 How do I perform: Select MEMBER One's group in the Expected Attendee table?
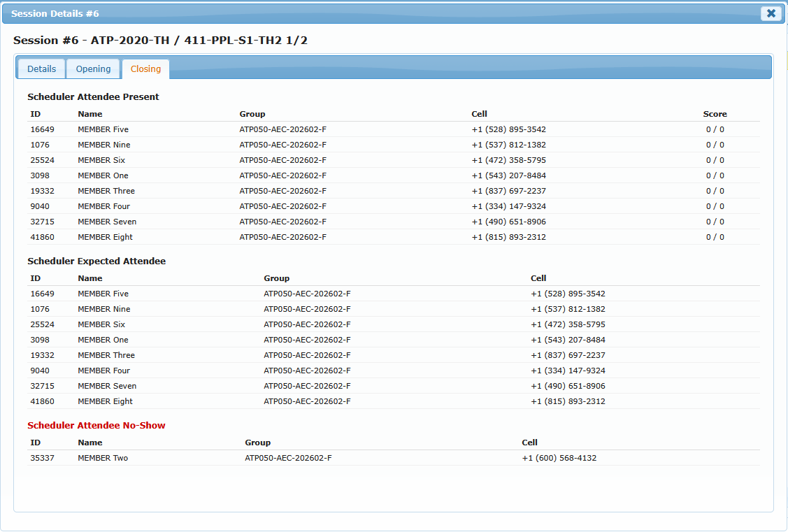click(307, 340)
